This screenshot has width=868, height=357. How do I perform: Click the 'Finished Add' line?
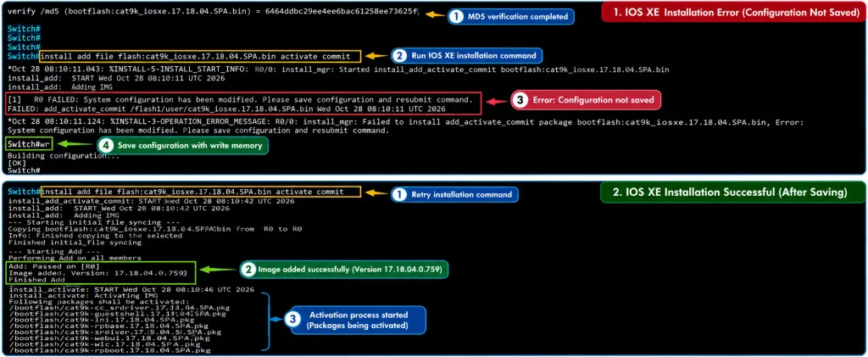click(36, 281)
